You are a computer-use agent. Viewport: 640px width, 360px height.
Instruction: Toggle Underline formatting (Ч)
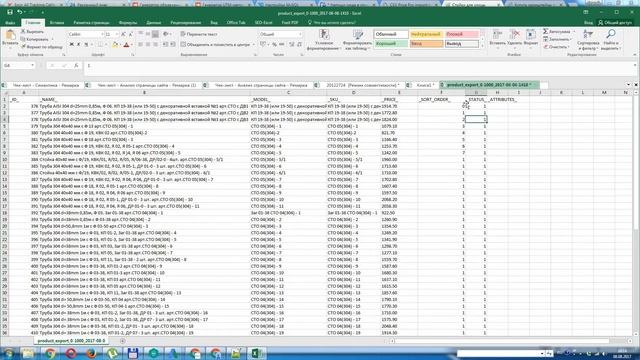coord(86,44)
